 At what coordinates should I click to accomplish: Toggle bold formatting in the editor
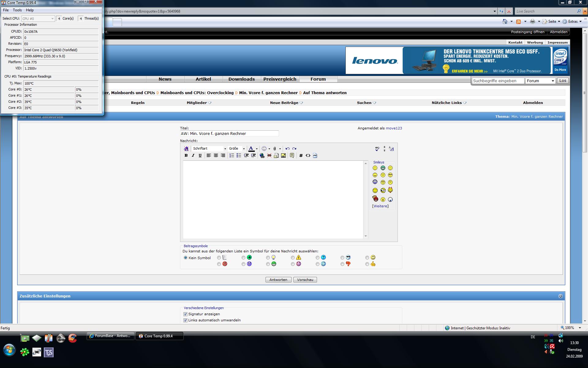[x=186, y=155]
